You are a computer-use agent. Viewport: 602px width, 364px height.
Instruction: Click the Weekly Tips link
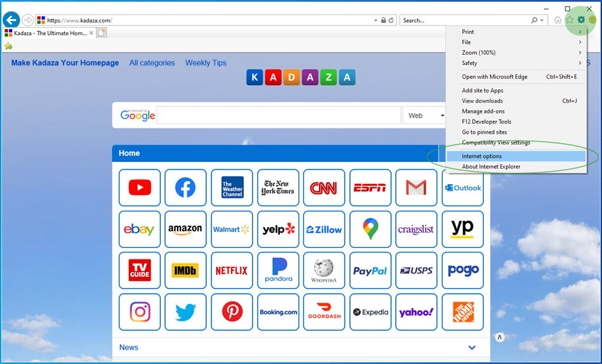point(206,63)
